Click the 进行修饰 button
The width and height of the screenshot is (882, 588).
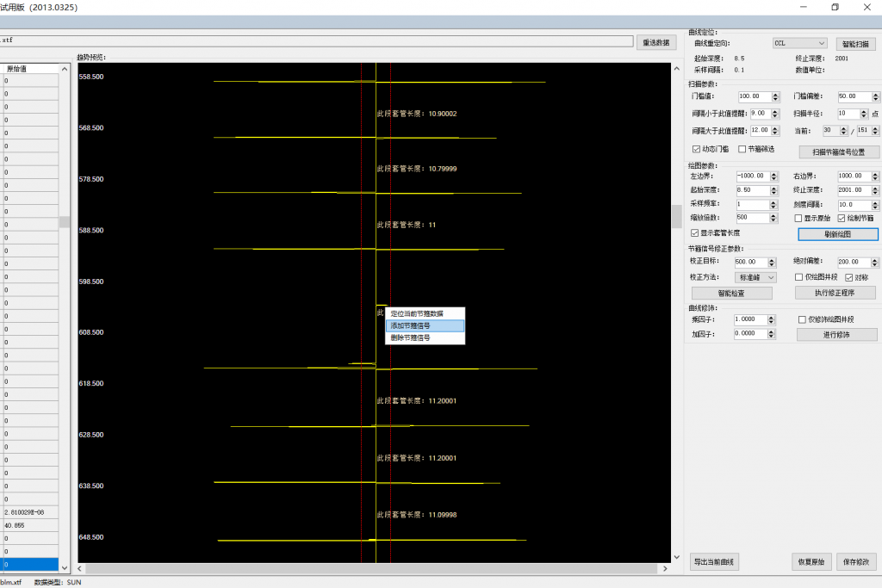[837, 335]
